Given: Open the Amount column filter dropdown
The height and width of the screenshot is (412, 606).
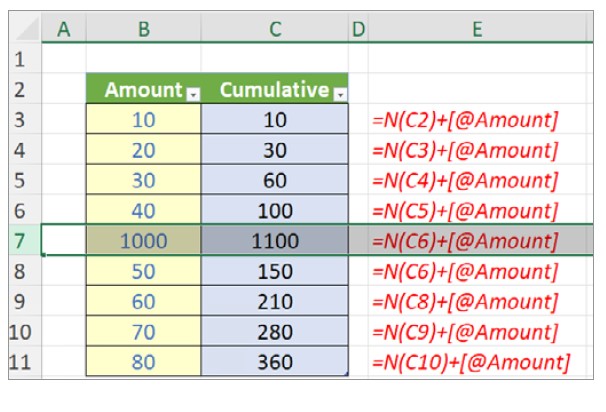Looking at the screenshot, I should pos(194,93).
